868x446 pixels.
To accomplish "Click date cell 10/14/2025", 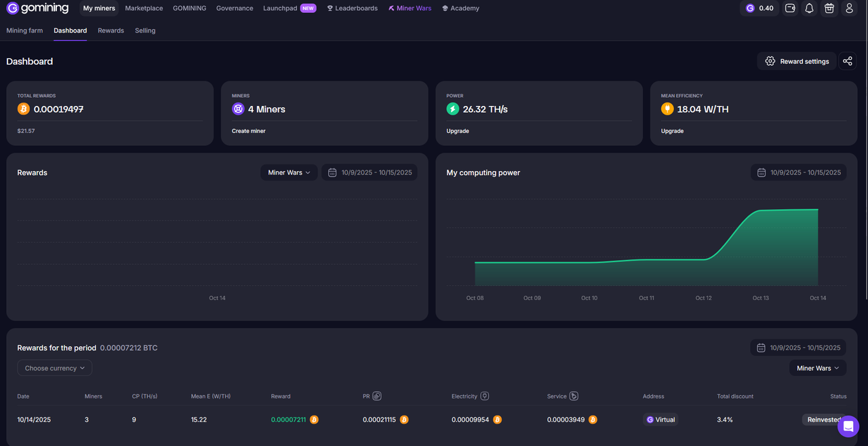I will [x=34, y=420].
